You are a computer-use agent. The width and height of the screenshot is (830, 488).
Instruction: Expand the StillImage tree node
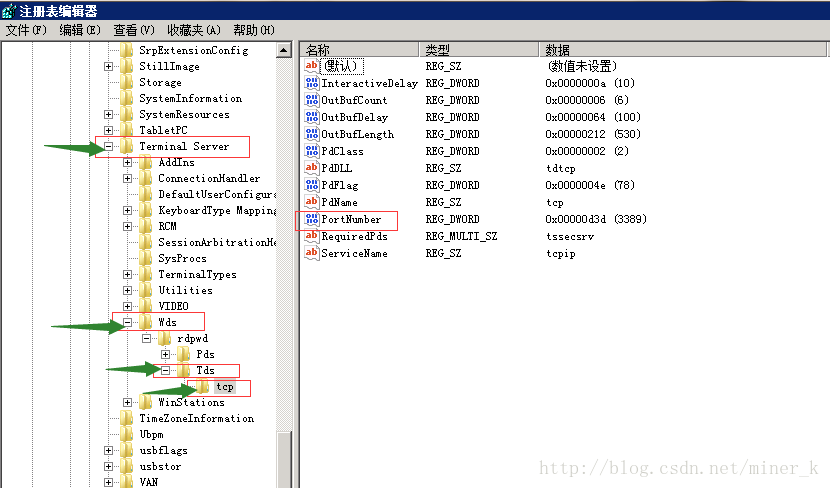[109, 66]
